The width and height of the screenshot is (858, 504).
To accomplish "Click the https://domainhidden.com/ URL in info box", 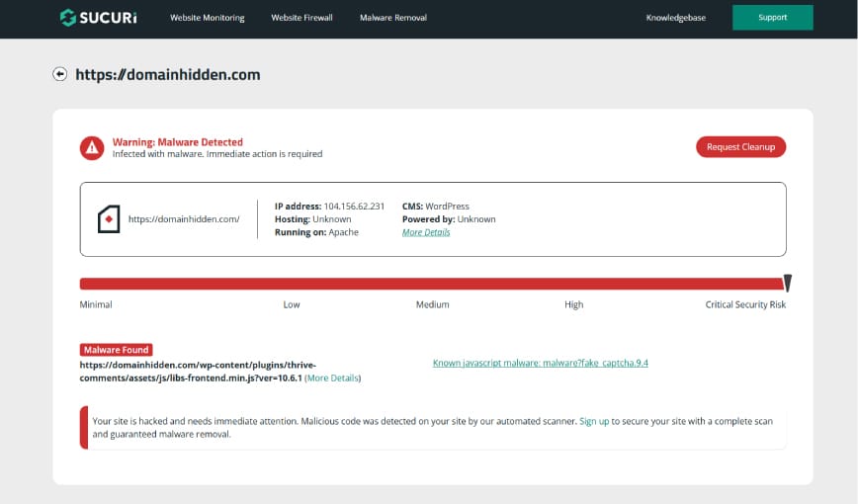I will pyautogui.click(x=184, y=218).
